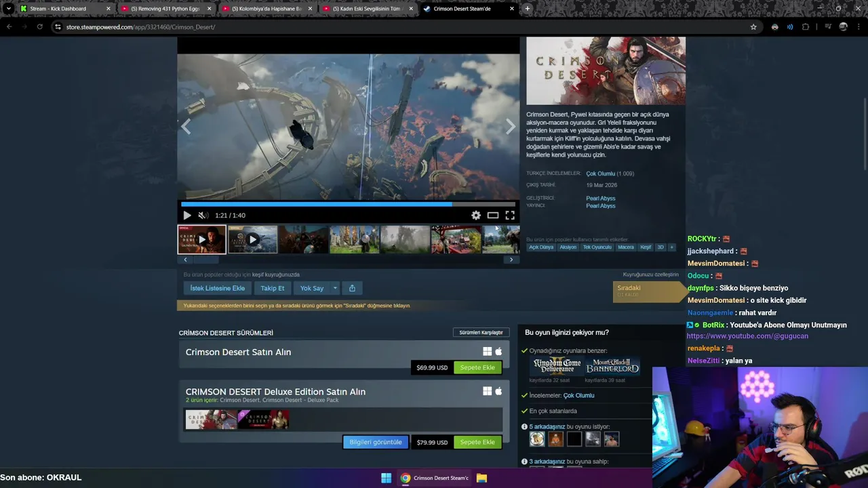Toggle theater mode for the video
Viewport: 868px width, 488px height.
point(493,216)
